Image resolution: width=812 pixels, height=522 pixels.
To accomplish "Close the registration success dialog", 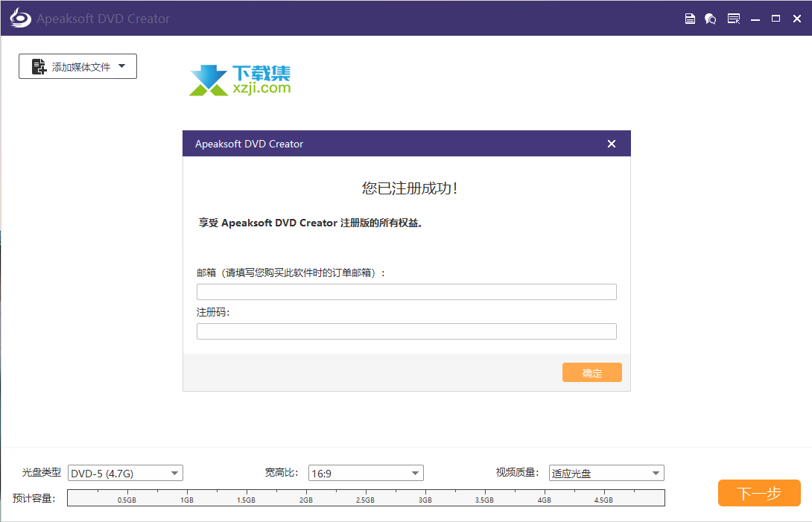I will click(x=612, y=144).
